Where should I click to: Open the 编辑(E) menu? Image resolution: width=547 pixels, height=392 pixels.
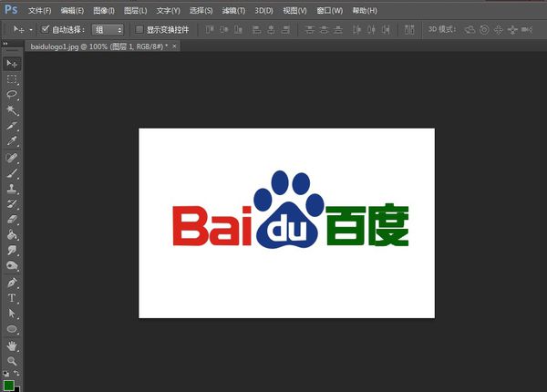point(72,11)
